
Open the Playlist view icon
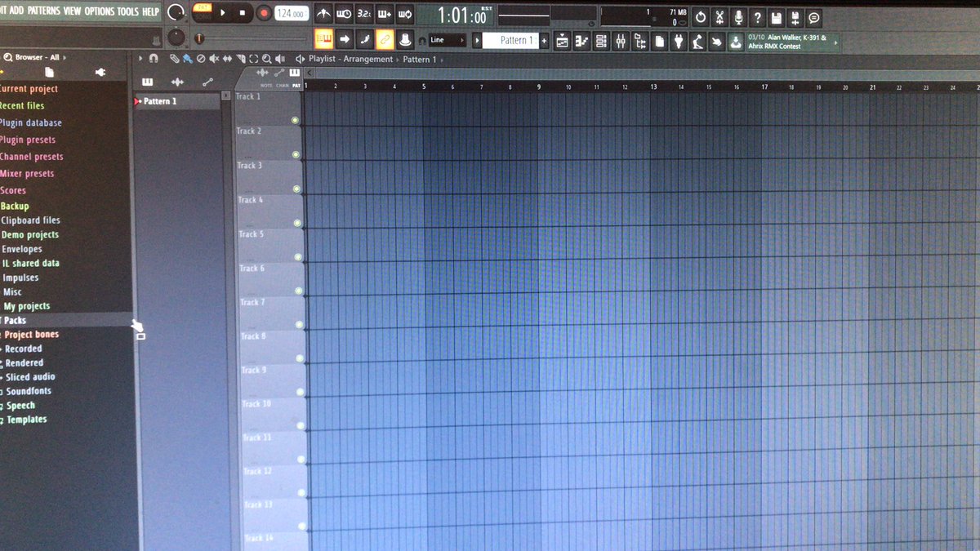[562, 40]
